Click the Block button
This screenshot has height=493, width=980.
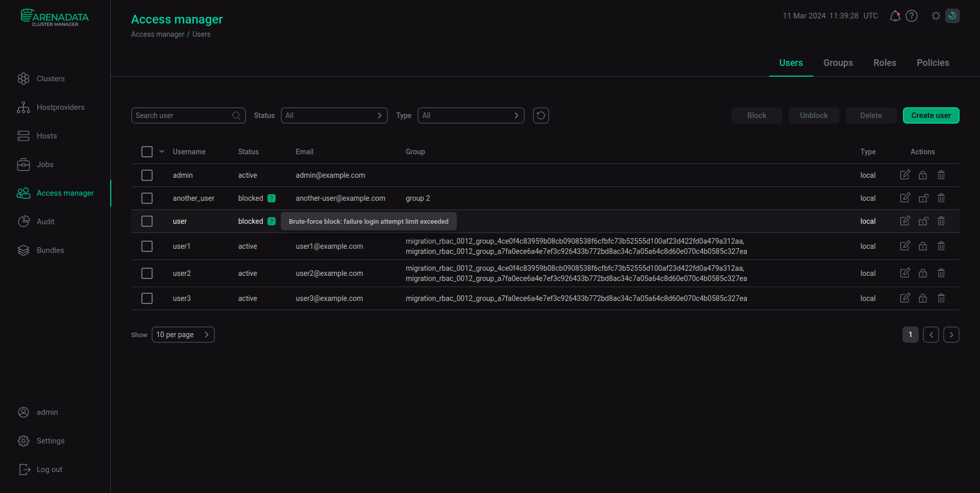pos(757,115)
